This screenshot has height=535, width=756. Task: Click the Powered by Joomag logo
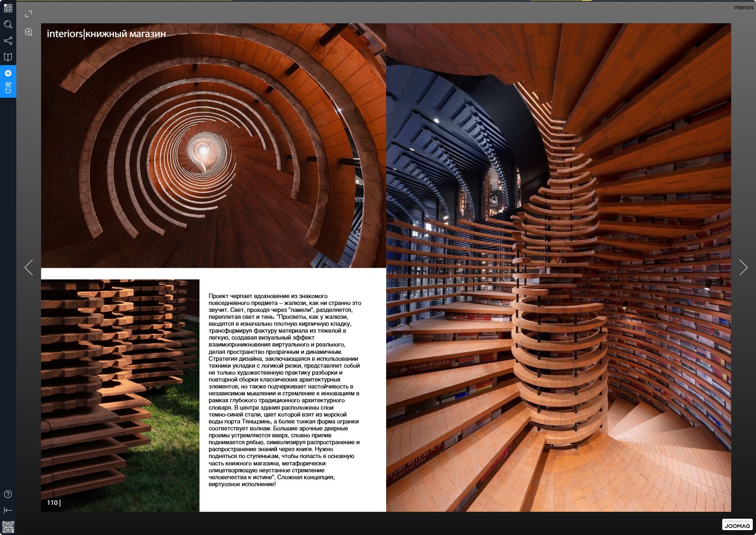click(x=737, y=524)
